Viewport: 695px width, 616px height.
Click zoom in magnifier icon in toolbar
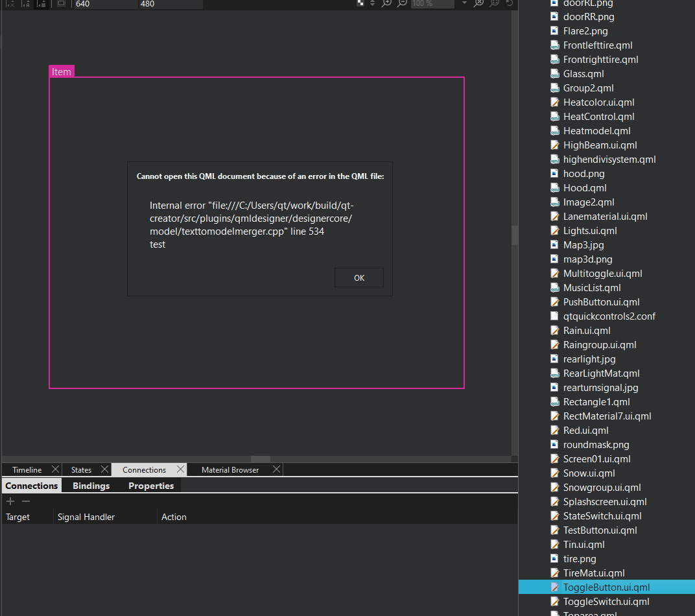pos(387,3)
